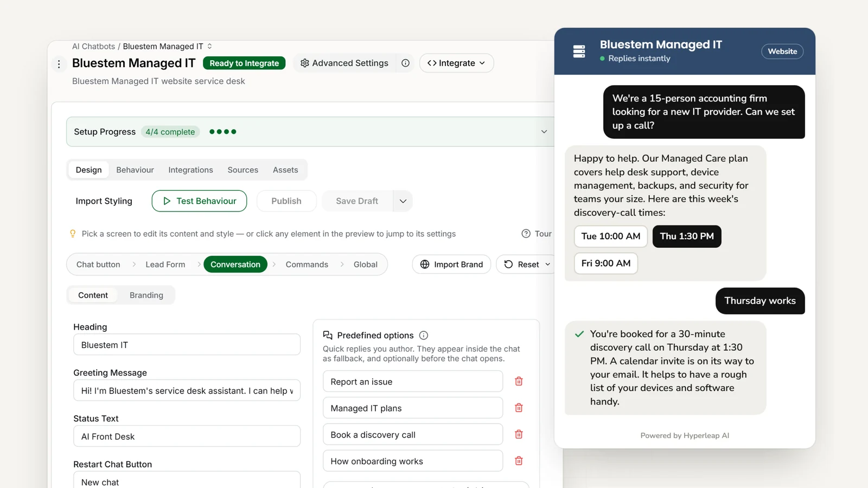Image resolution: width=868 pixels, height=488 pixels.
Task: Switch to the Branding sub-tab
Action: tap(146, 296)
